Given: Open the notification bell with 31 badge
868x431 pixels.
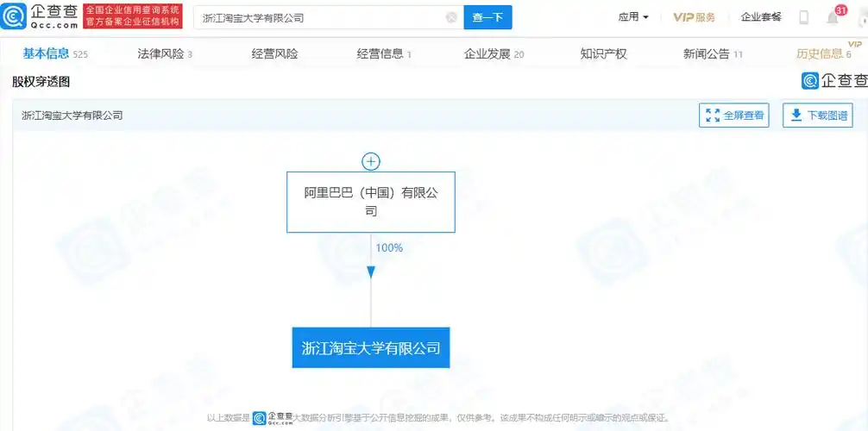Looking at the screenshot, I should point(833,18).
